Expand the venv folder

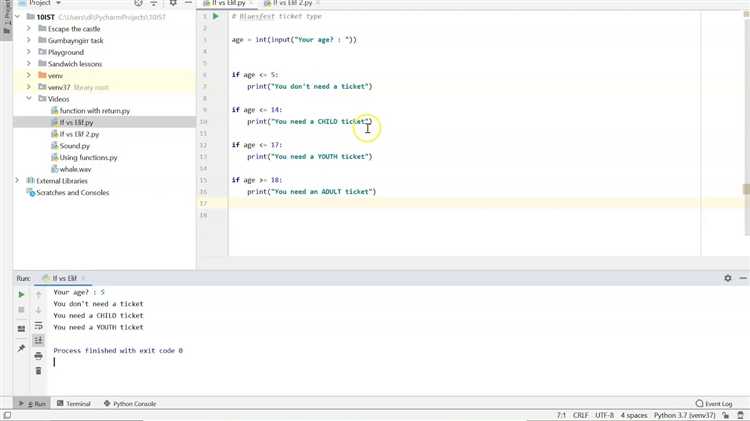29,76
